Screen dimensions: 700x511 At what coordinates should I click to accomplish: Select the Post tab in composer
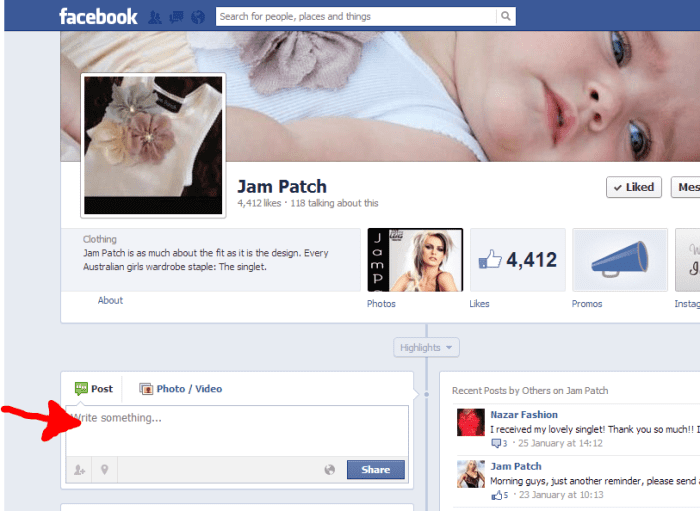click(94, 389)
